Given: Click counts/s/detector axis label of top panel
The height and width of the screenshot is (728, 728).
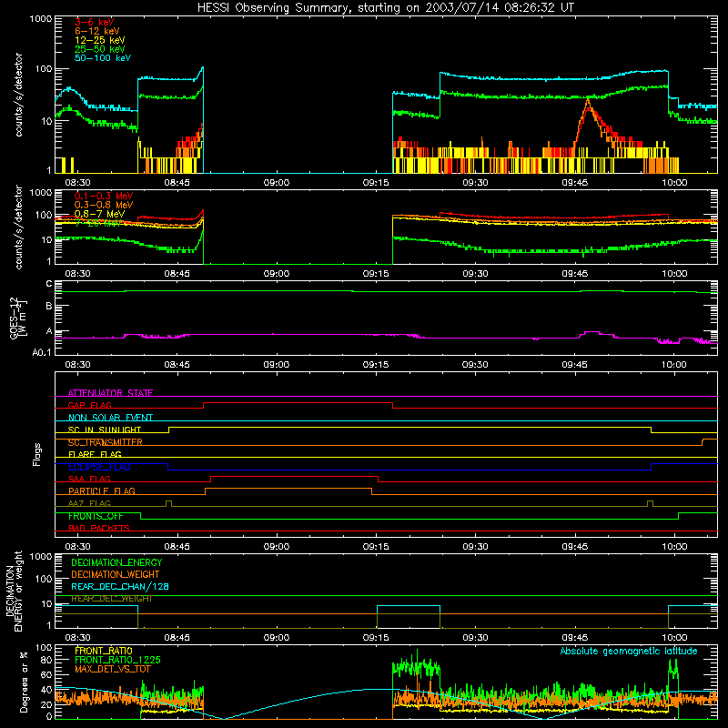Looking at the screenshot, I should [18, 95].
